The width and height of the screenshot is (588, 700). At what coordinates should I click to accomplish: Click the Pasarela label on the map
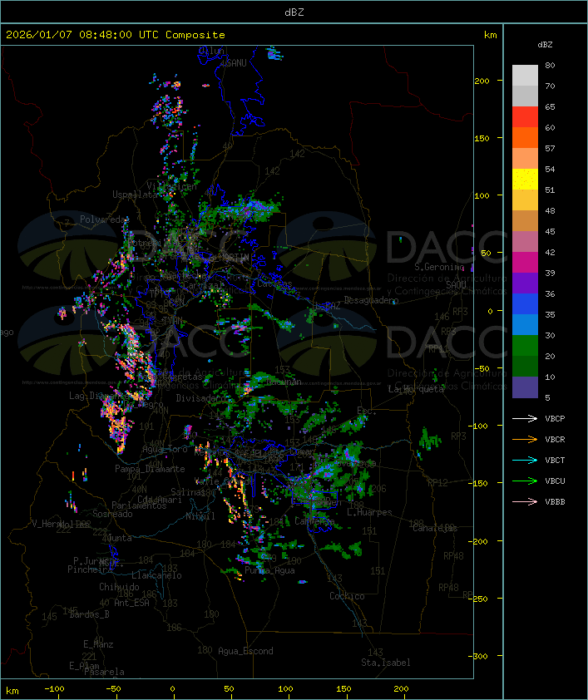tap(104, 672)
